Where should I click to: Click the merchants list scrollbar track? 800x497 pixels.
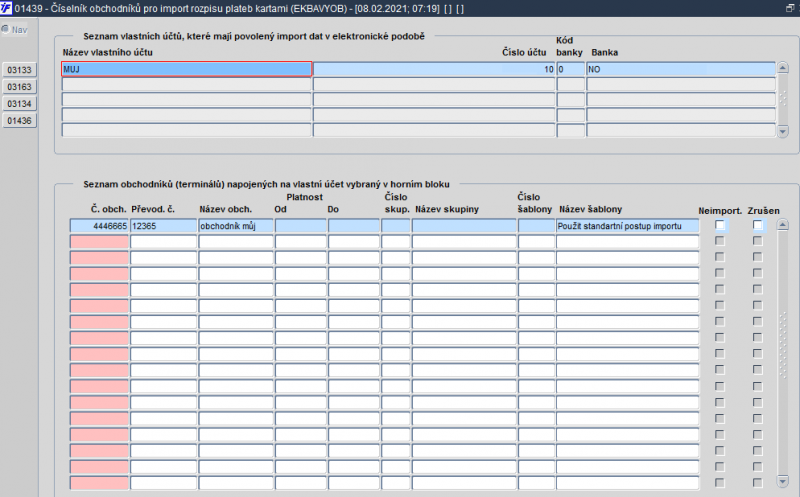coord(782,352)
